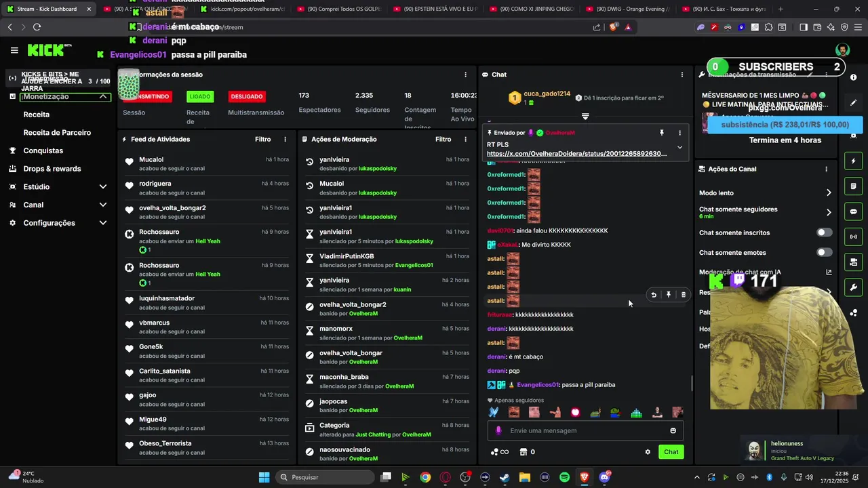Expand the Canal sidebar section
868x488 pixels.
[x=103, y=205]
